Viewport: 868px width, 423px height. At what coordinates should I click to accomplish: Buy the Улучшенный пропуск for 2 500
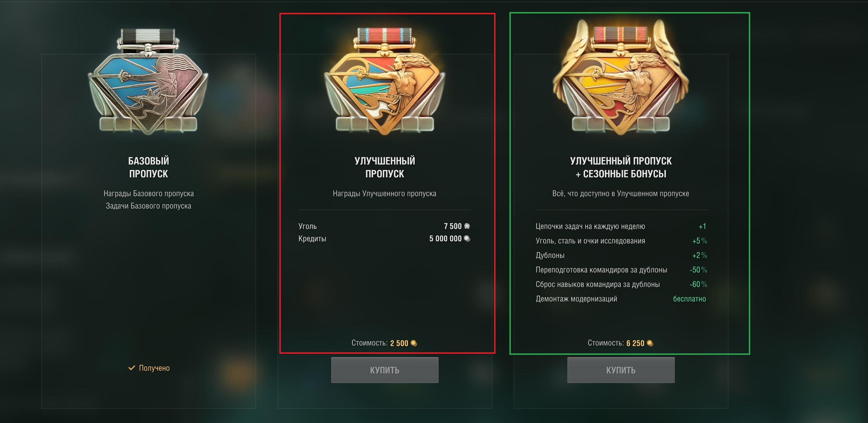[x=384, y=370]
